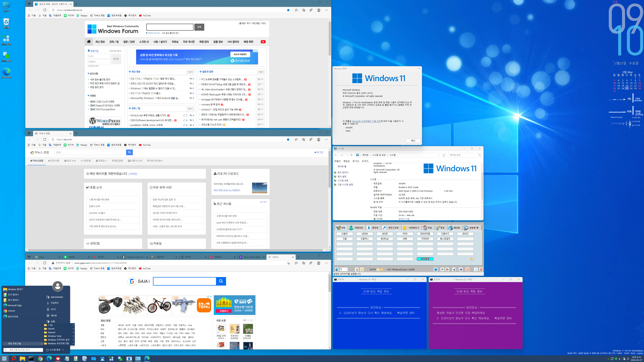Expand the 7-Zip folder submenu
This screenshot has height=362, width=644.
tap(59, 325)
